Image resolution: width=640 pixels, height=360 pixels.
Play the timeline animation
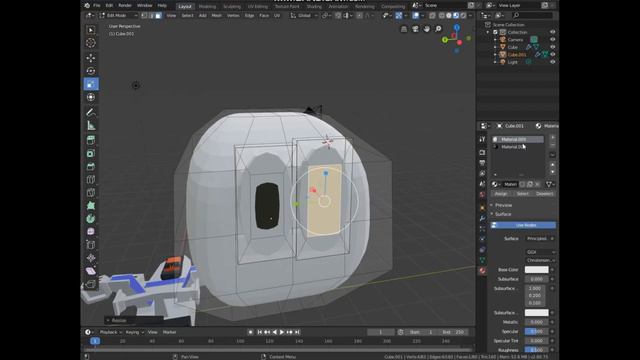point(282,332)
